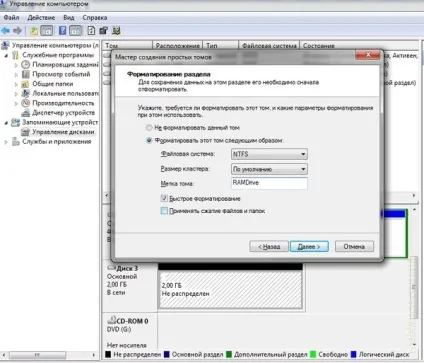Click the Метка тома RAMDrive input field
The height and width of the screenshot is (363, 424).
[269, 183]
